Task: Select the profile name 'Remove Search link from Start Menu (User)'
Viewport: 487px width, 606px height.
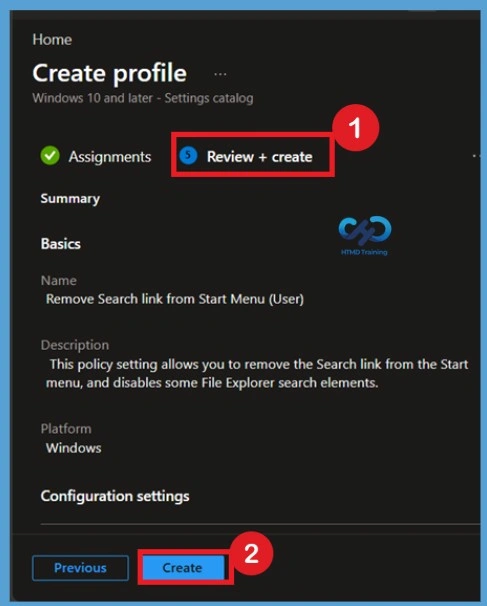Action: tap(175, 299)
